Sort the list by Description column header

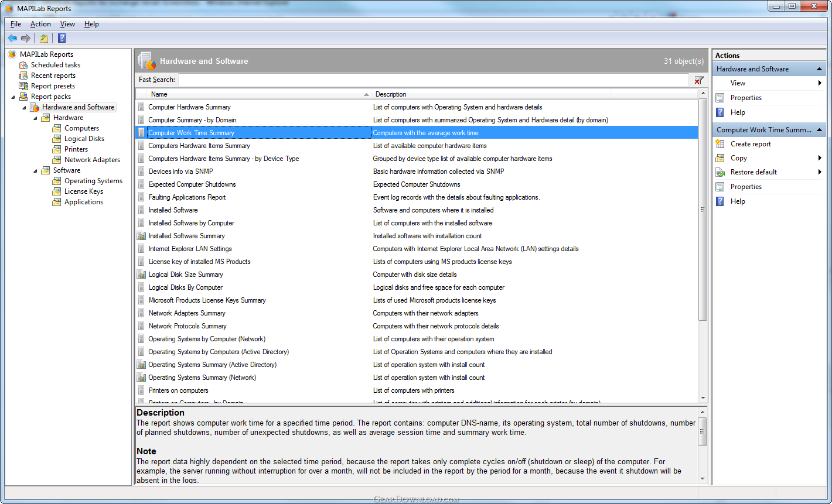(x=491, y=94)
